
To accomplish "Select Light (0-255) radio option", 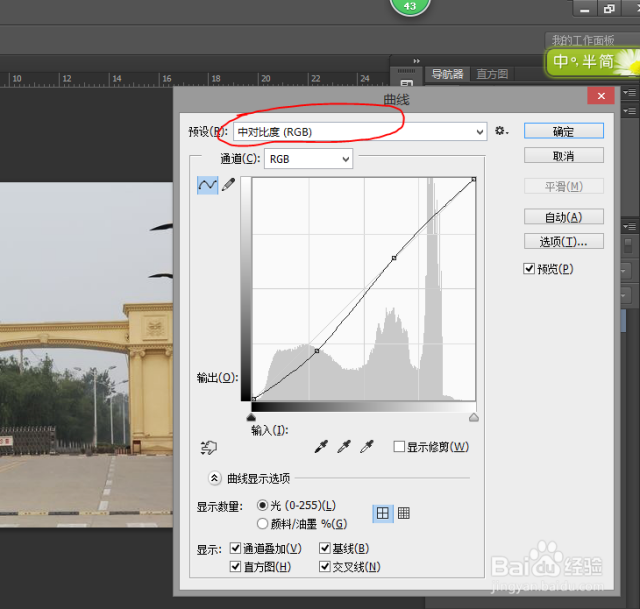I will pyautogui.click(x=262, y=505).
